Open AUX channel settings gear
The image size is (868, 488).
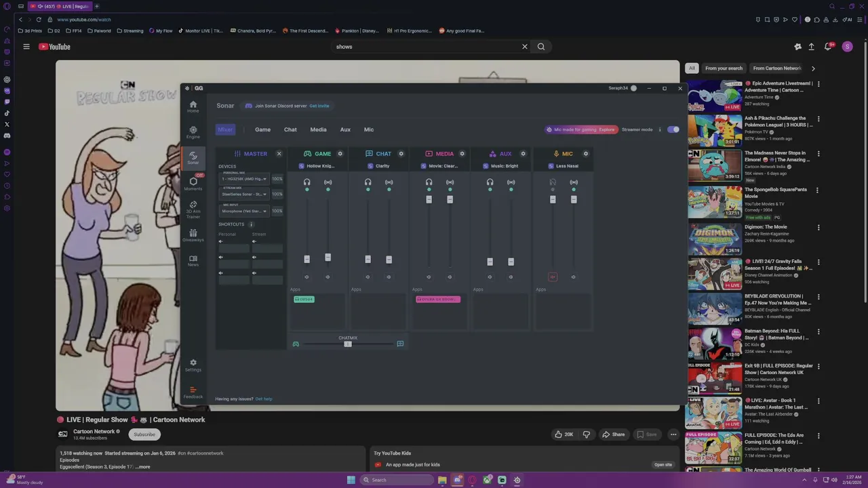point(524,154)
